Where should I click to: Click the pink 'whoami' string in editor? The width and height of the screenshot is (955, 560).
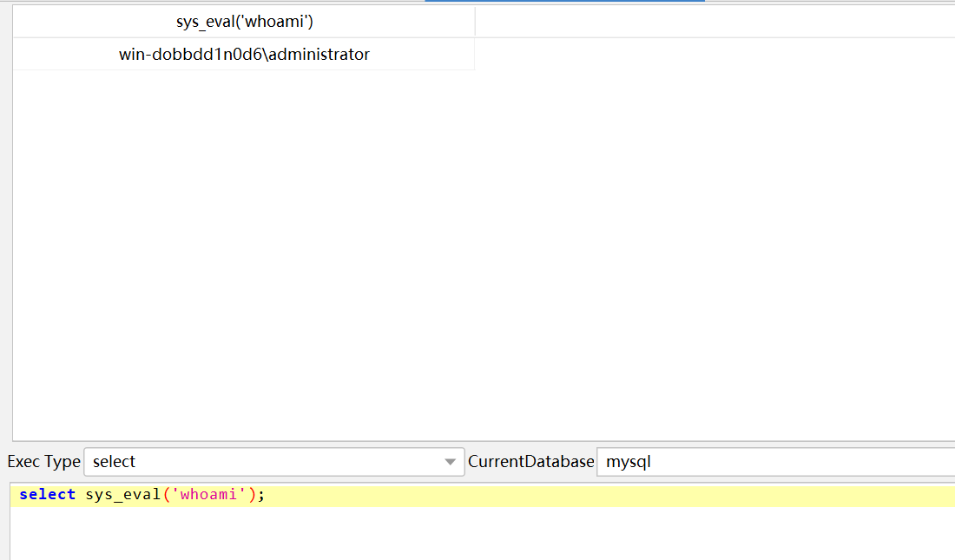[208, 495]
